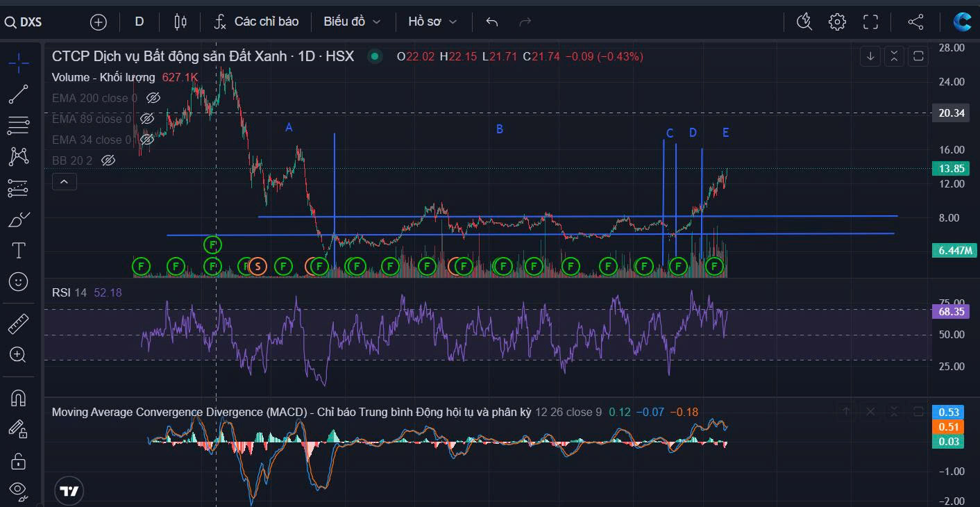Select the ruler measure tool
Image resolution: width=980 pixels, height=507 pixels.
(x=19, y=324)
